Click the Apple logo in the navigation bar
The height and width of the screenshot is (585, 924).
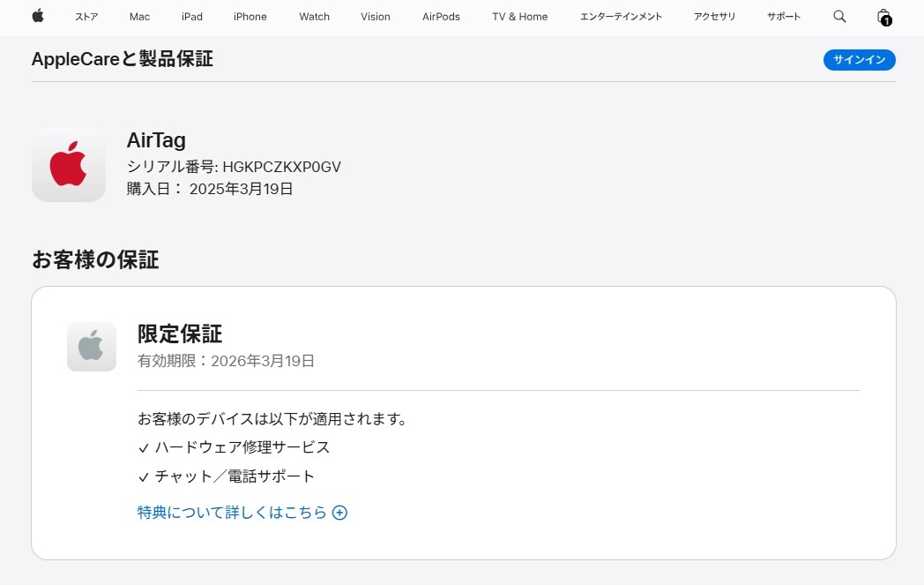(x=38, y=16)
